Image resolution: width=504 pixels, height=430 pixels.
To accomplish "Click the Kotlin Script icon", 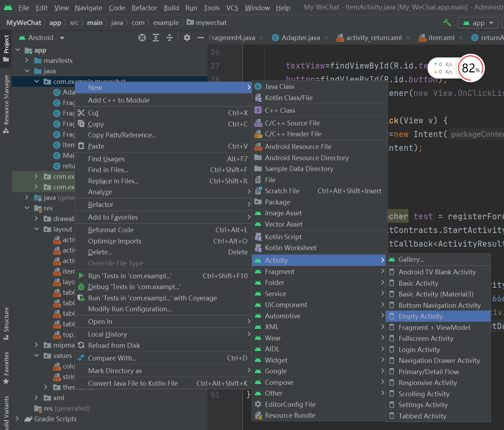I will click(x=258, y=237).
